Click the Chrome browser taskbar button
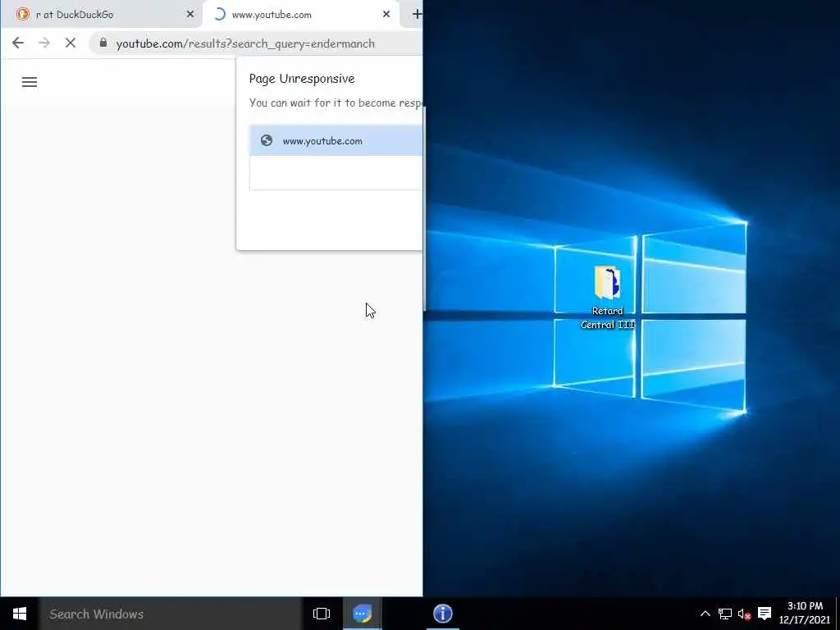Viewport: 840px width, 630px height. tap(363, 614)
